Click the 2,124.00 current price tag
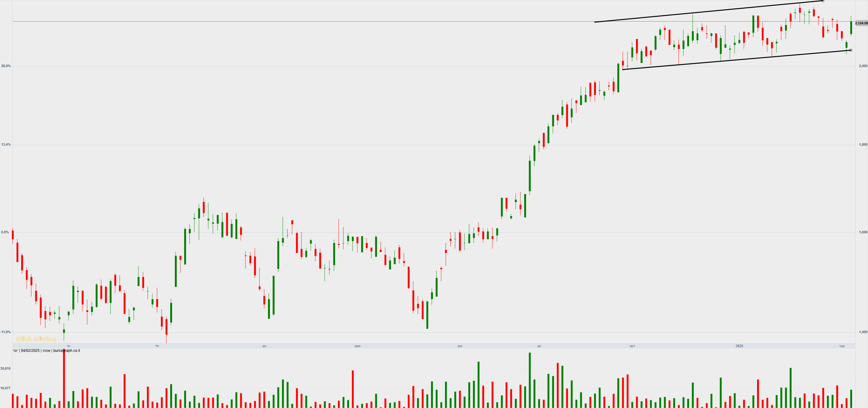 [861, 23]
